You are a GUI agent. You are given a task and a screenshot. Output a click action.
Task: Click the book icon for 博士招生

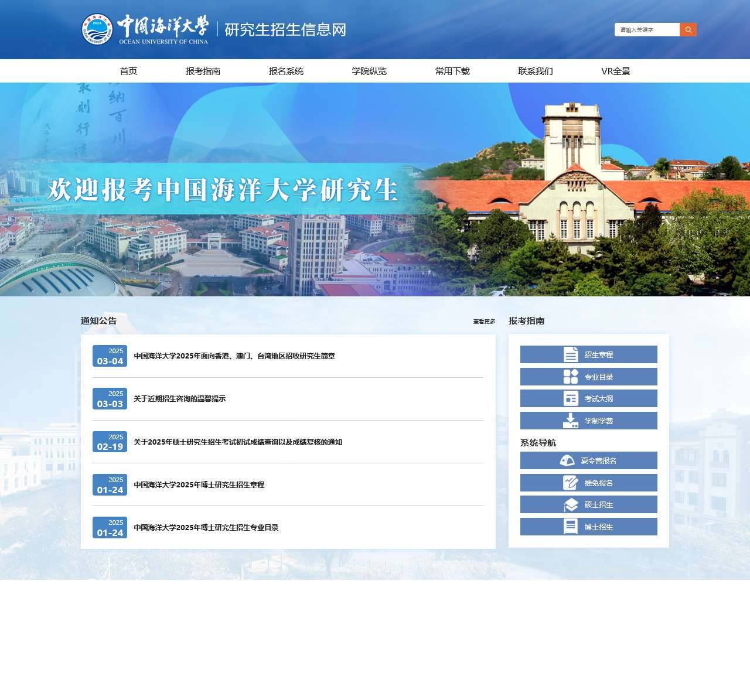[x=571, y=527]
